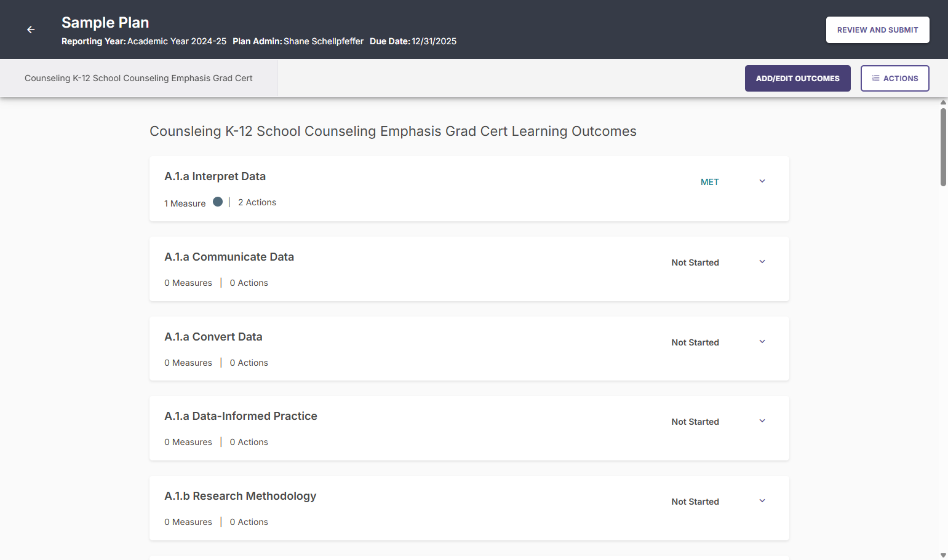Select the A.1.a Interpret Data title
This screenshot has width=948, height=560.
point(215,176)
